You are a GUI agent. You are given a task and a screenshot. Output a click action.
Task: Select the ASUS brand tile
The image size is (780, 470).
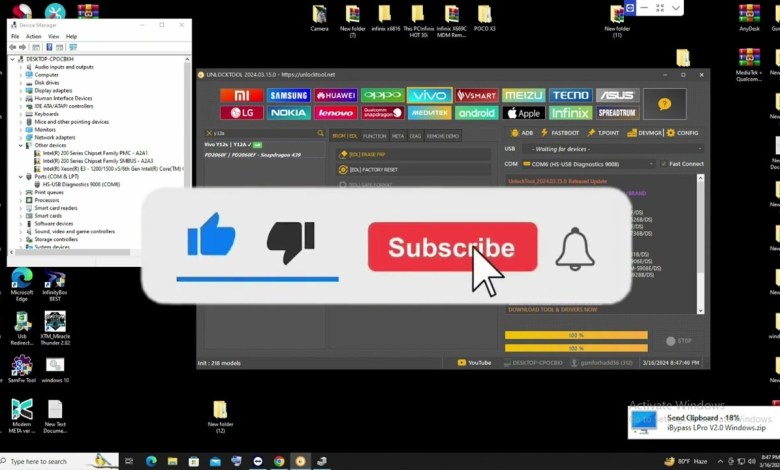point(617,95)
